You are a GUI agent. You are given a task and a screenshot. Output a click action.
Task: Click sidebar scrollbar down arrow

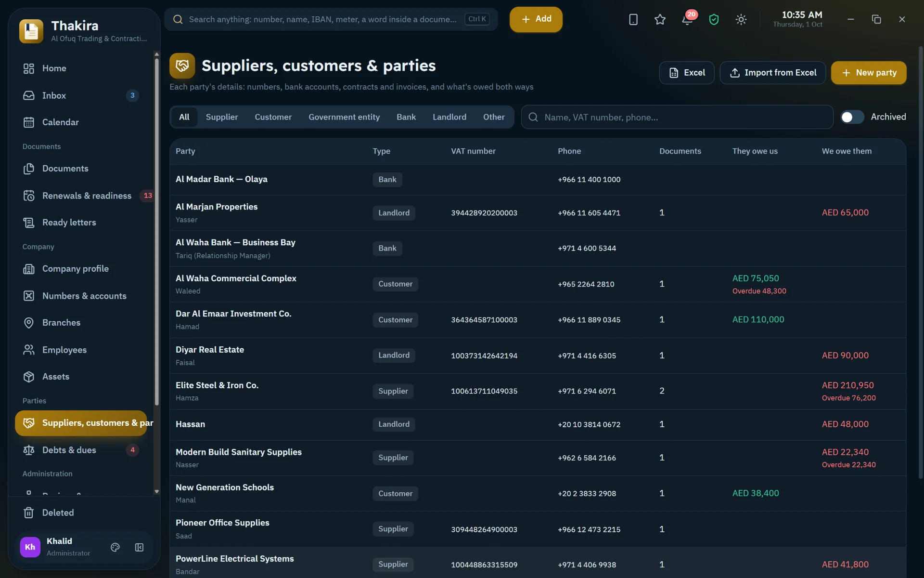point(156,491)
